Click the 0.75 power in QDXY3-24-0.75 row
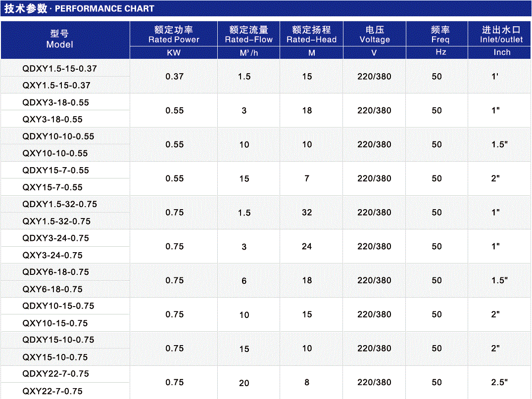Image resolution: width=532 pixels, height=399 pixels. (x=174, y=246)
